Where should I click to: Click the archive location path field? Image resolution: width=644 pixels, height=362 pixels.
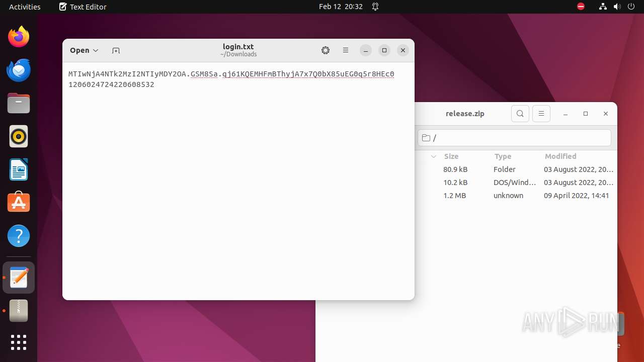(x=514, y=138)
